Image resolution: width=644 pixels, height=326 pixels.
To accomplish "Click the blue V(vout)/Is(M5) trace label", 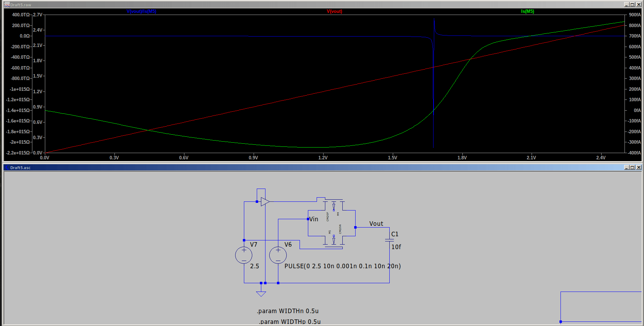I will pos(141,11).
